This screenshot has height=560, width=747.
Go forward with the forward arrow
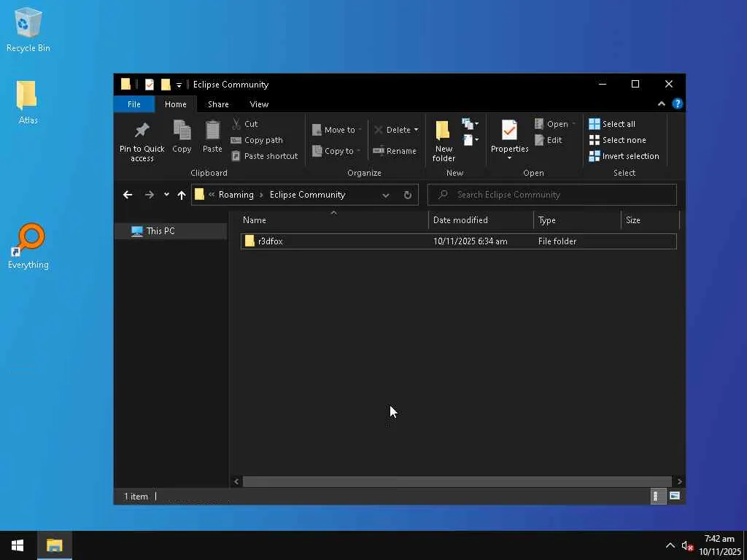(x=149, y=195)
